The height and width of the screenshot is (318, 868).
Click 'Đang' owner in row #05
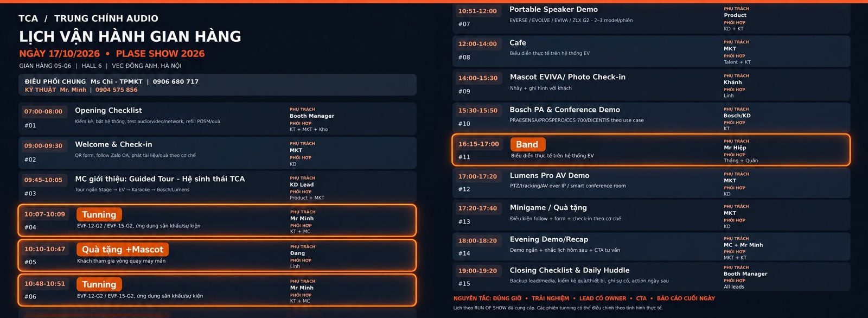(297, 253)
